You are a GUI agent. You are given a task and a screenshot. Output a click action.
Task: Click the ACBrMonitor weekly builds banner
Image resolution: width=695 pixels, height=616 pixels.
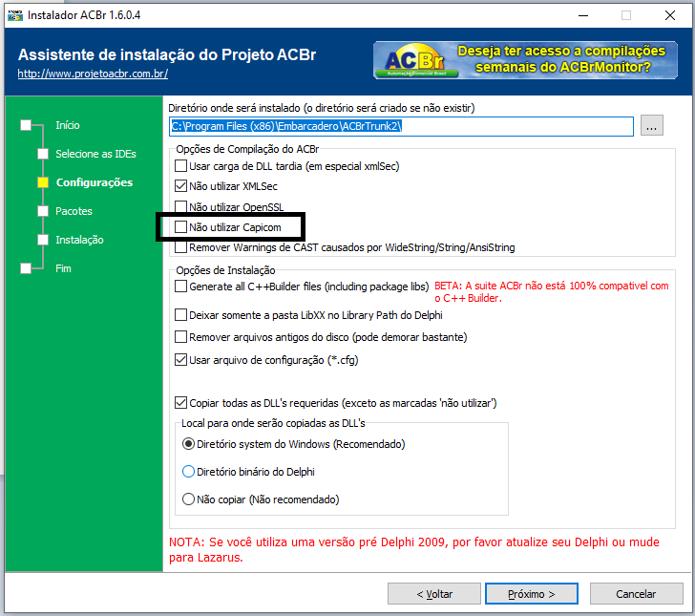coord(525,60)
